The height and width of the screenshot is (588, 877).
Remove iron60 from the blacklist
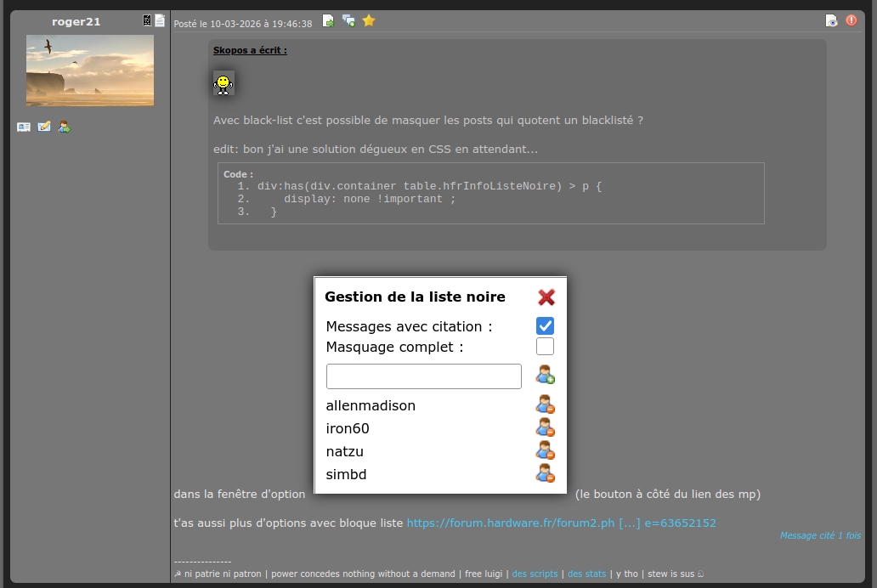point(545,427)
